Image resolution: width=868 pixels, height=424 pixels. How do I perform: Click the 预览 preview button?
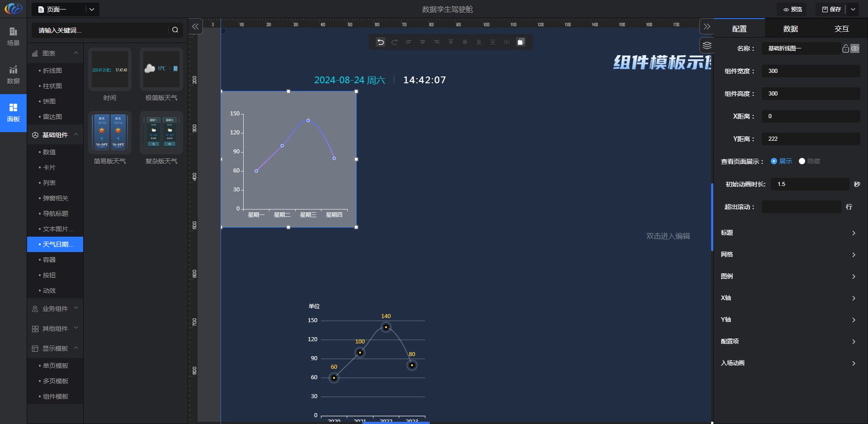tap(793, 10)
